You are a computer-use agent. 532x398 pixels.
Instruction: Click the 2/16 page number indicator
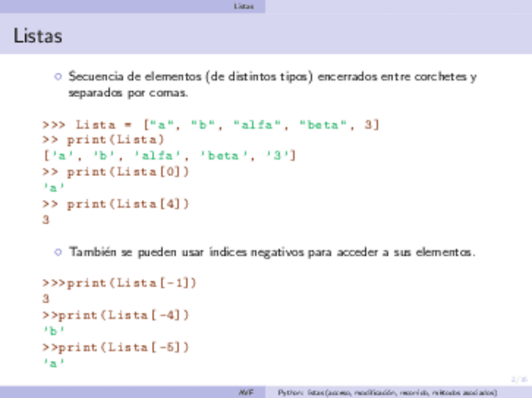tap(518, 379)
